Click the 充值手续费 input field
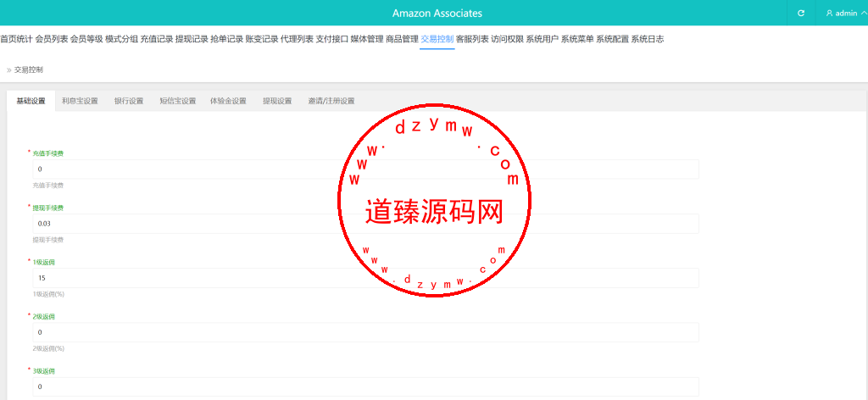Screen dimensions: 868x400 pyautogui.click(x=365, y=169)
